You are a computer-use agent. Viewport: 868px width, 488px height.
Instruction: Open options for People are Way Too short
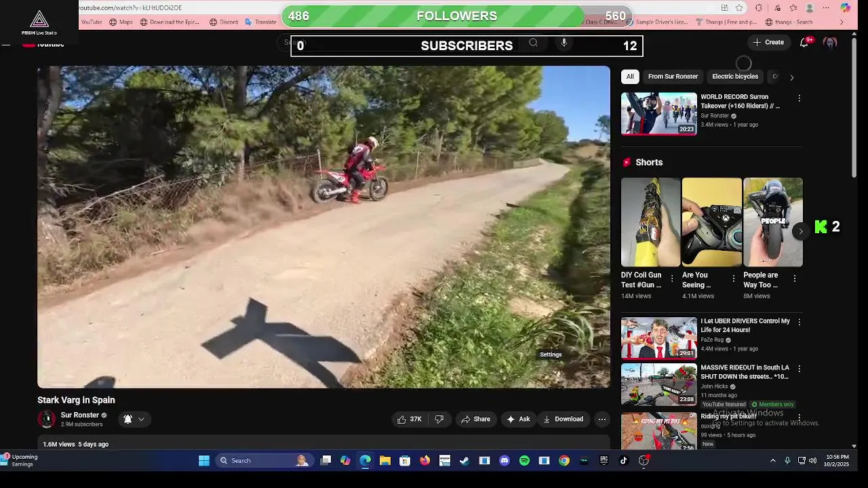[x=794, y=279]
